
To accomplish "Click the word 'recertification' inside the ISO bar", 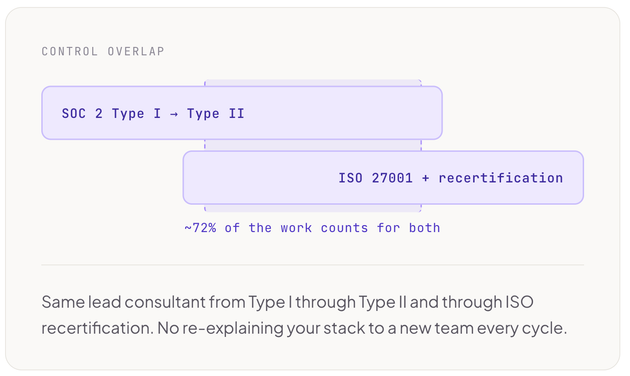I will pos(500,178).
